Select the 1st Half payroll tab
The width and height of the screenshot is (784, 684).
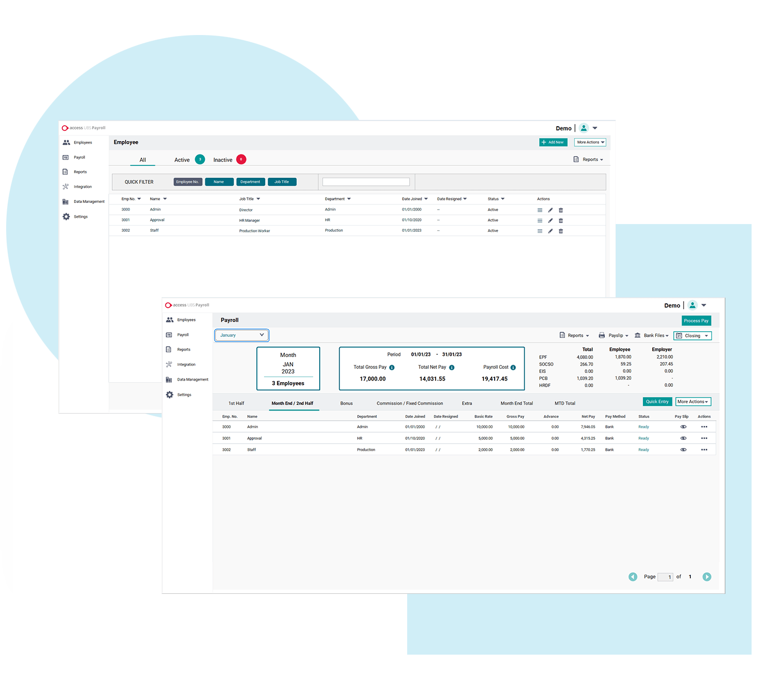tap(236, 404)
